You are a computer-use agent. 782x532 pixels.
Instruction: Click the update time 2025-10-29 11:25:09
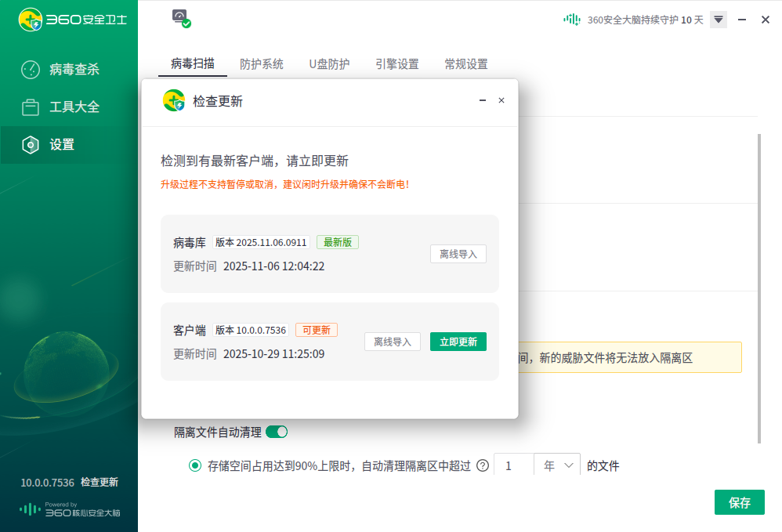273,354
